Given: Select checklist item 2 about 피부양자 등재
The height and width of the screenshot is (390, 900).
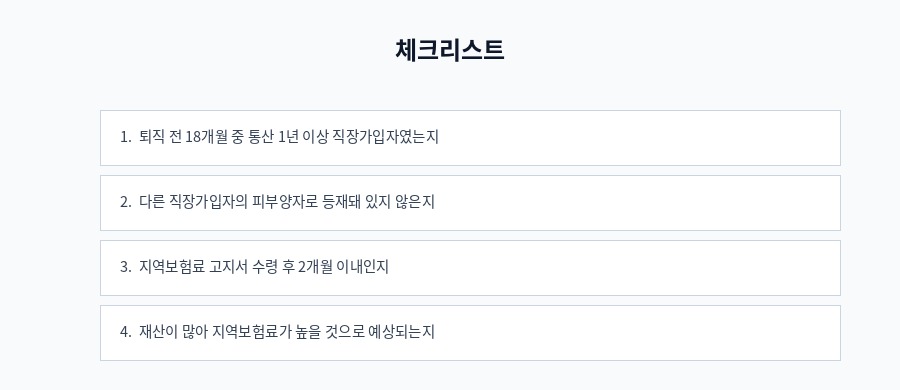Looking at the screenshot, I should (x=470, y=203).
